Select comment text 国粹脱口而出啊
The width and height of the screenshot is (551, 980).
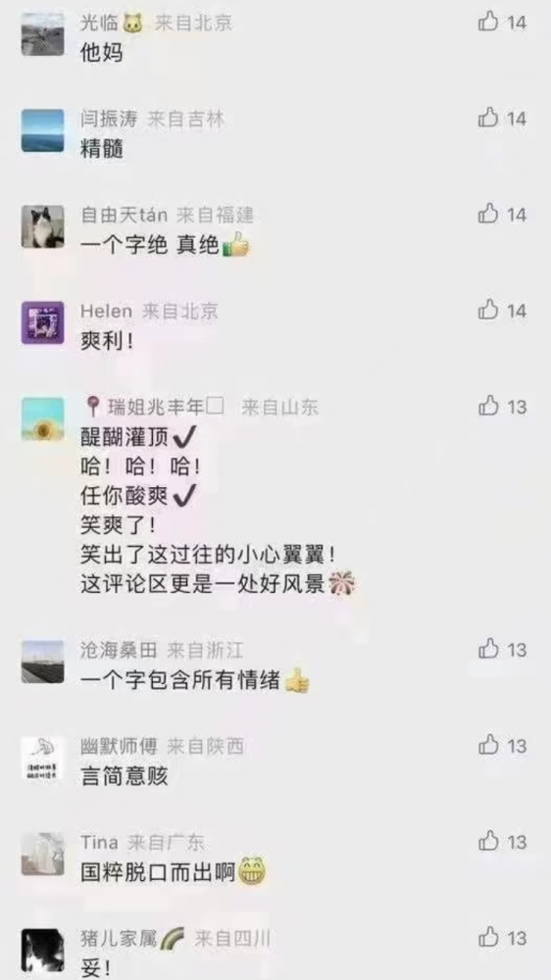click(158, 872)
